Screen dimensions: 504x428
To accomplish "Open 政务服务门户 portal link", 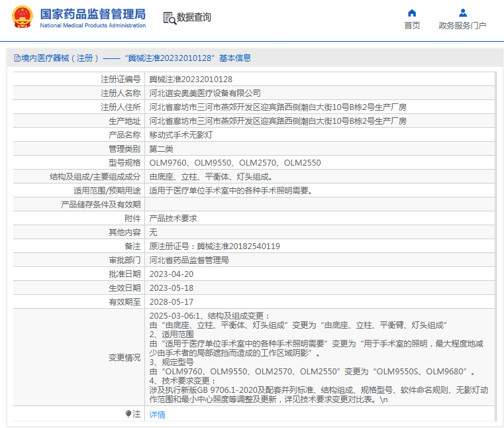I will click(x=462, y=25).
